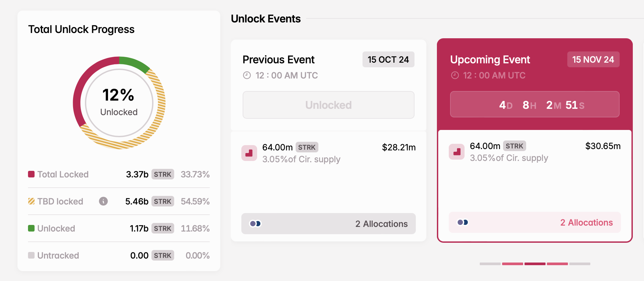Image resolution: width=644 pixels, height=281 pixels.
Task: Click the Previous Event clock icon
Action: coord(247,76)
